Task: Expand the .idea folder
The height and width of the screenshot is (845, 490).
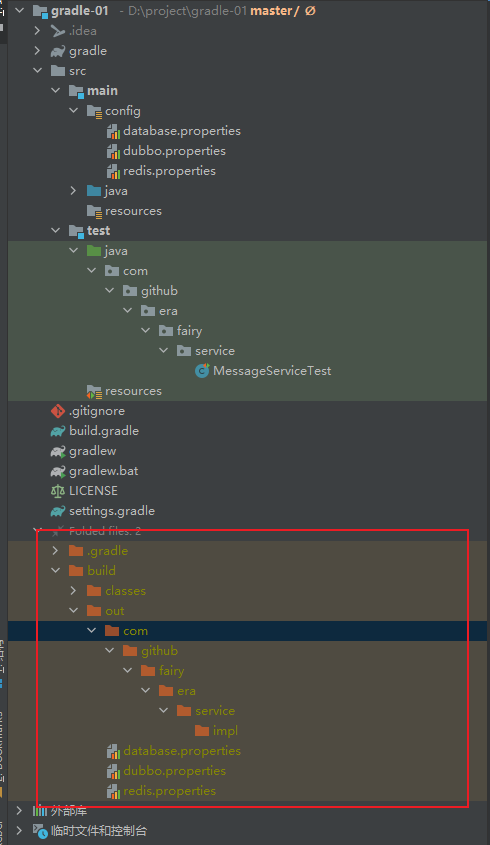Action: pos(37,31)
